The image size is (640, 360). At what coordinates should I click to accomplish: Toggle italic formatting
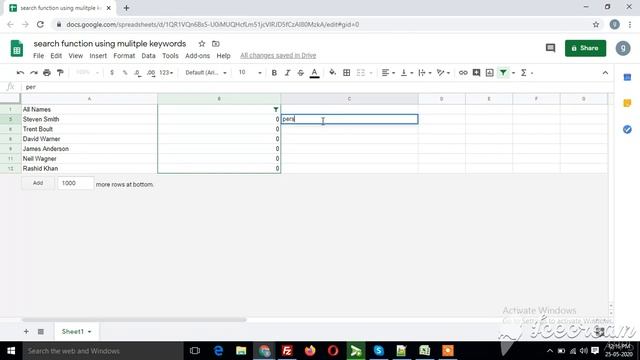[287, 73]
